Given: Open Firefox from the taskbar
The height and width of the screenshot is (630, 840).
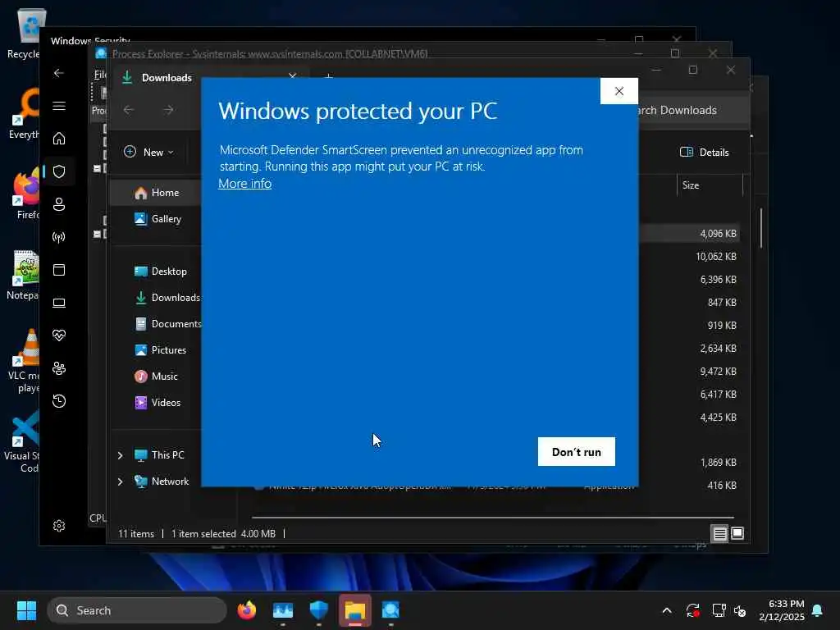Looking at the screenshot, I should [247, 610].
